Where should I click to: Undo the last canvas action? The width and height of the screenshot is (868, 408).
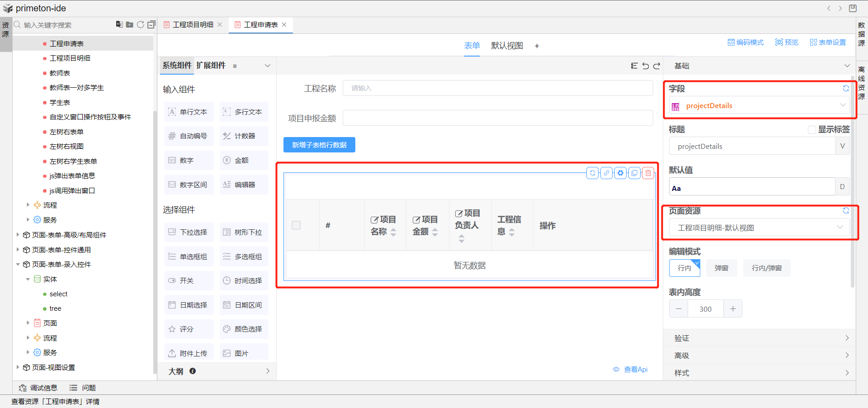646,66
